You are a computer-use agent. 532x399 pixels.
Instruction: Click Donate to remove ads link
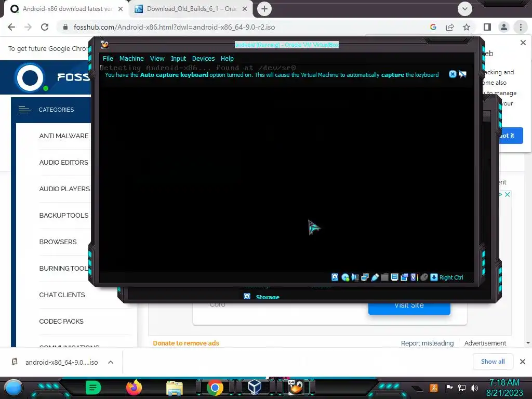tap(186, 343)
